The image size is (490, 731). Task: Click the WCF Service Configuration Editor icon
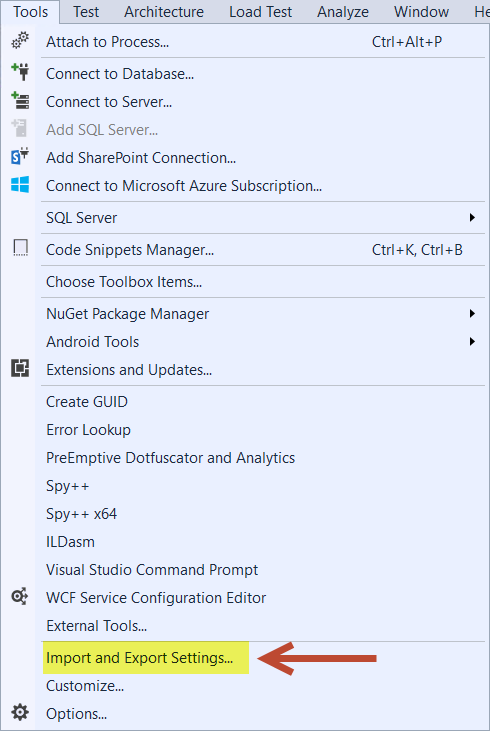coord(20,596)
